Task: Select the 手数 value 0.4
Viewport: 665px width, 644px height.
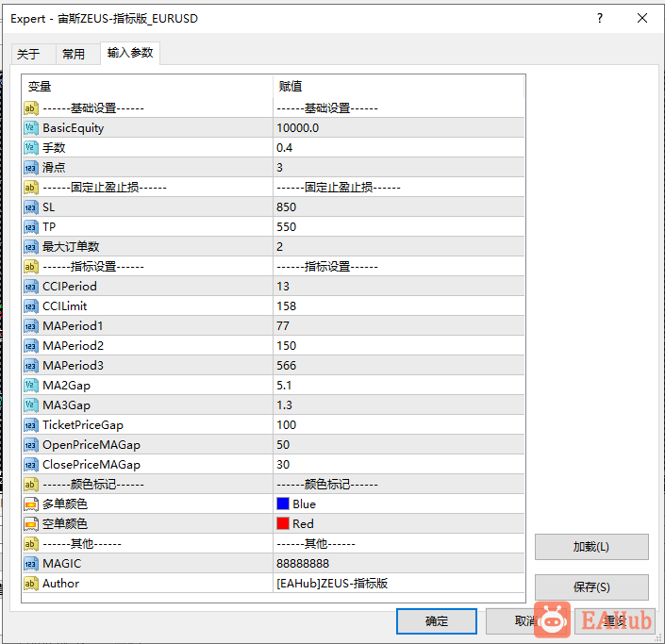Action: (285, 148)
